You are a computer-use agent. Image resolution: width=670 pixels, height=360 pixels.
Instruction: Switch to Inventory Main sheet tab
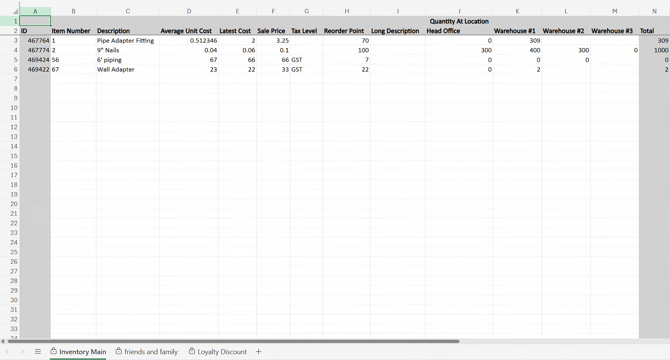tap(78, 351)
